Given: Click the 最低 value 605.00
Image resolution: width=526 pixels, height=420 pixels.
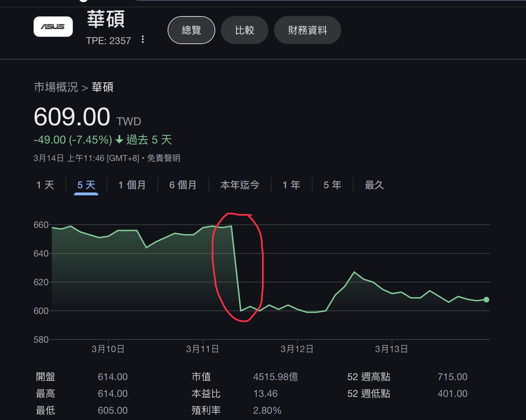Looking at the screenshot, I should pyautogui.click(x=113, y=410).
